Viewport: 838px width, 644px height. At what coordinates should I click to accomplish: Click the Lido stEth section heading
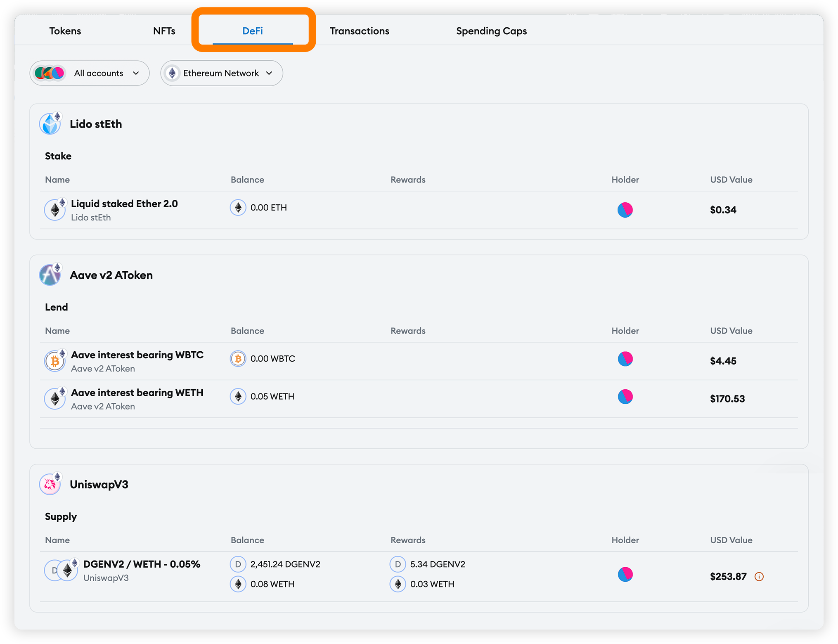tap(96, 124)
